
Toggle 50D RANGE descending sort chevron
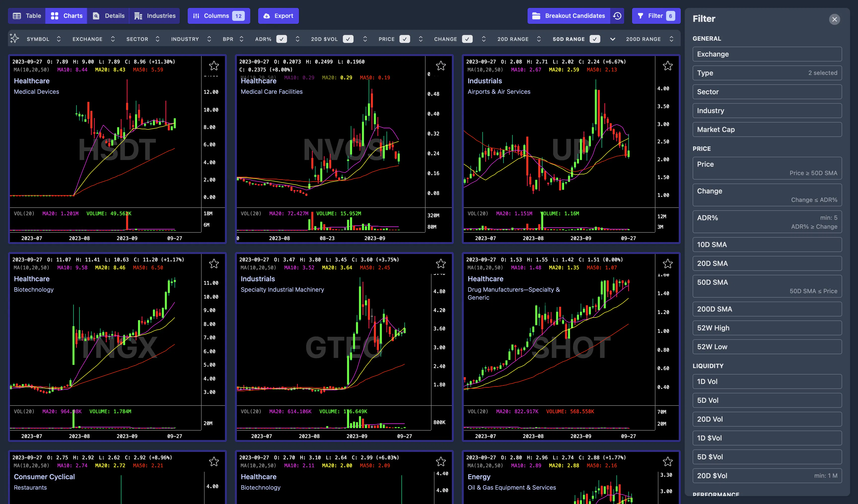(x=612, y=39)
